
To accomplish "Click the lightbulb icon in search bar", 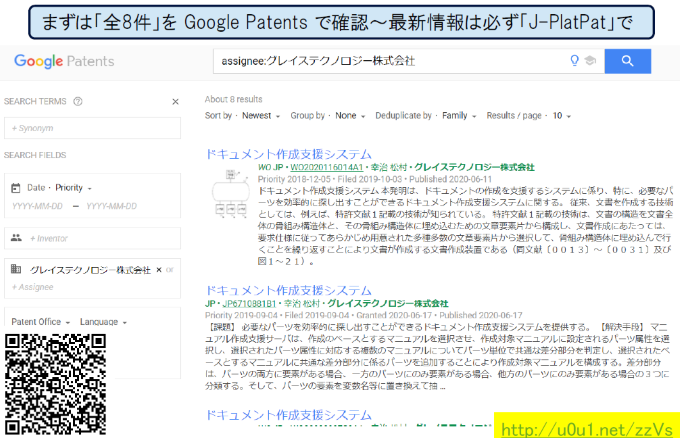I will pos(574,61).
